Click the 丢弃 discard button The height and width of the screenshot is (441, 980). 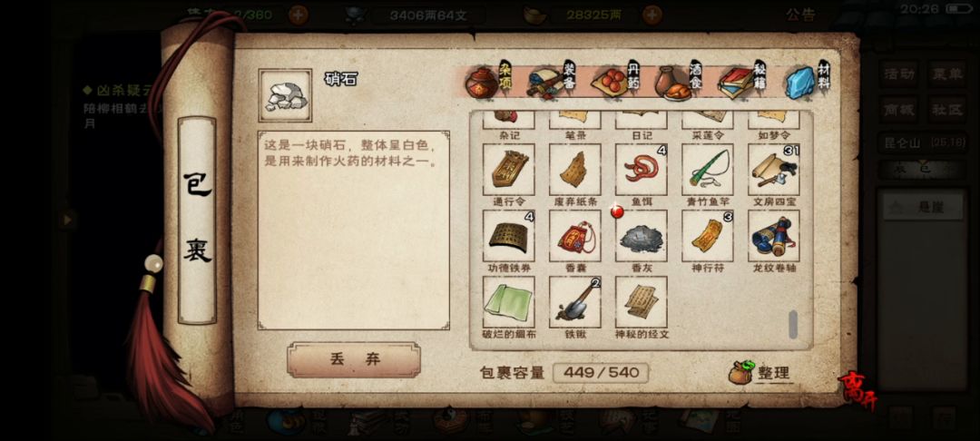click(x=354, y=360)
